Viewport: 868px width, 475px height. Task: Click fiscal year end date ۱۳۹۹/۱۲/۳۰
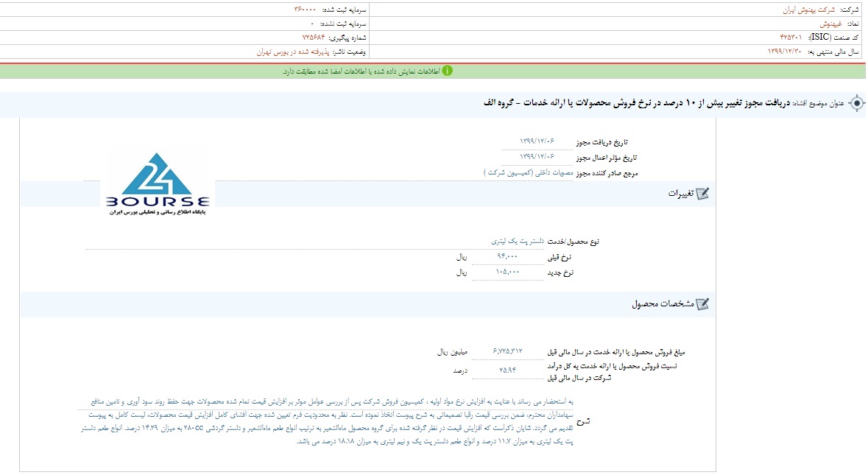pos(784,52)
